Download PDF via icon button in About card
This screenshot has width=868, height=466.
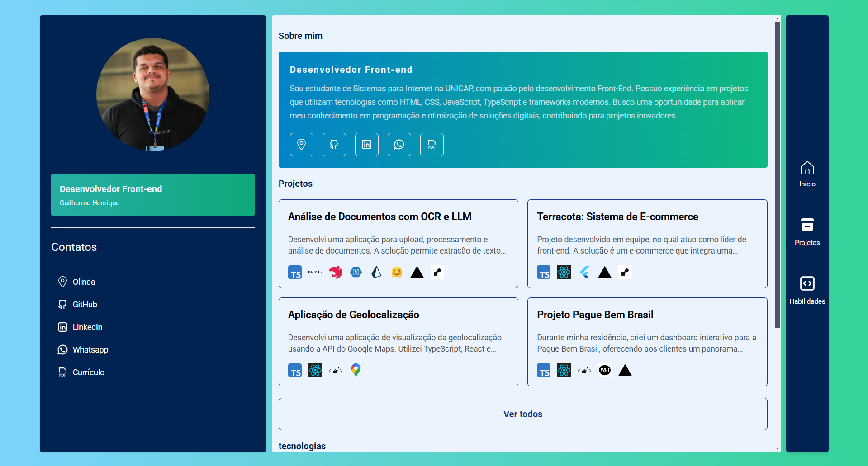pyautogui.click(x=432, y=145)
